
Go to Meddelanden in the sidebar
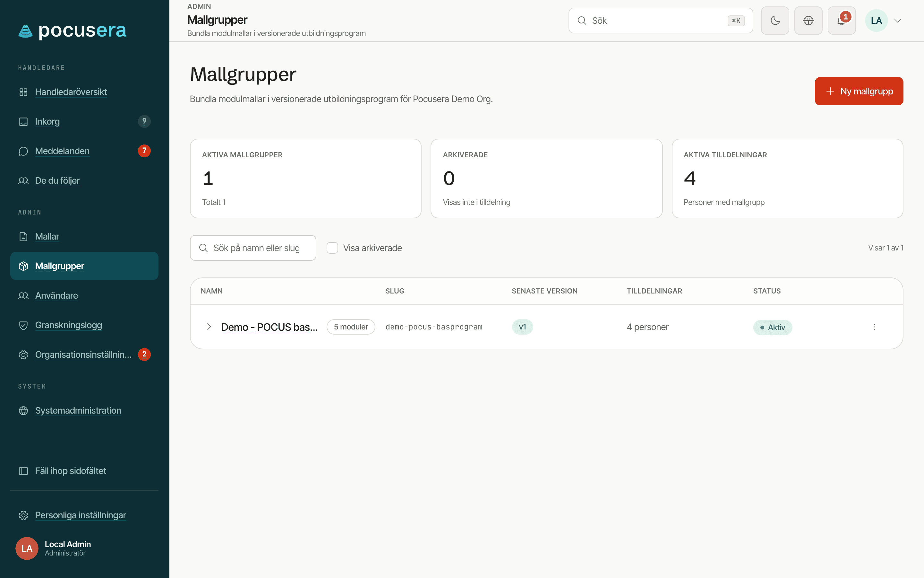[x=84, y=151]
